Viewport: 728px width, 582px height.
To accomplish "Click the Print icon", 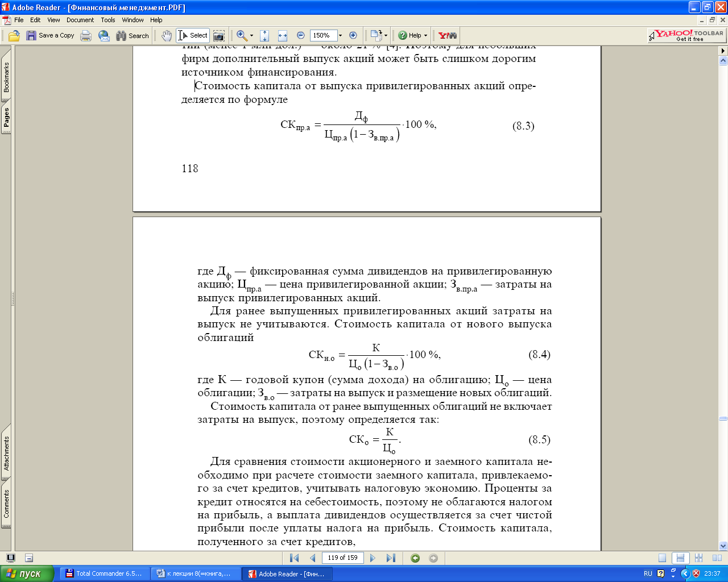I will [x=86, y=35].
